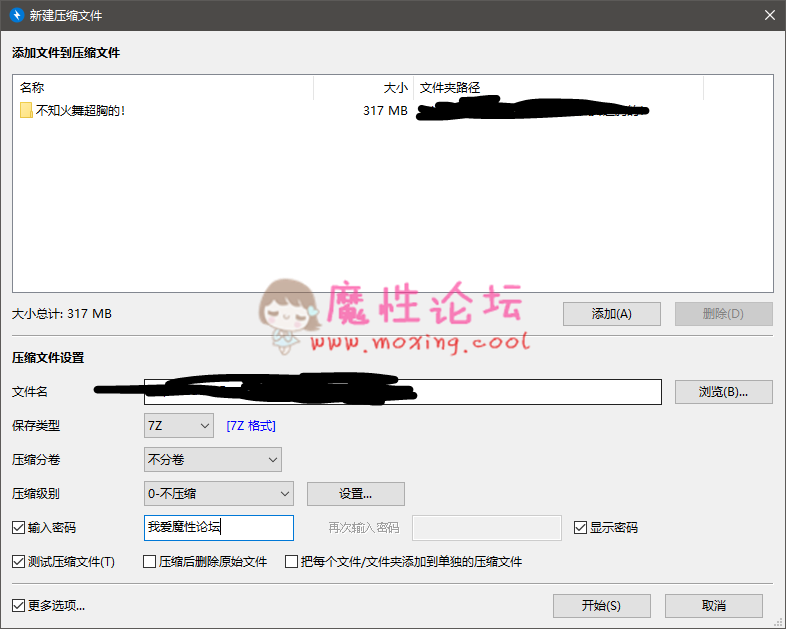Sort by the 名称 column header

(x=163, y=88)
